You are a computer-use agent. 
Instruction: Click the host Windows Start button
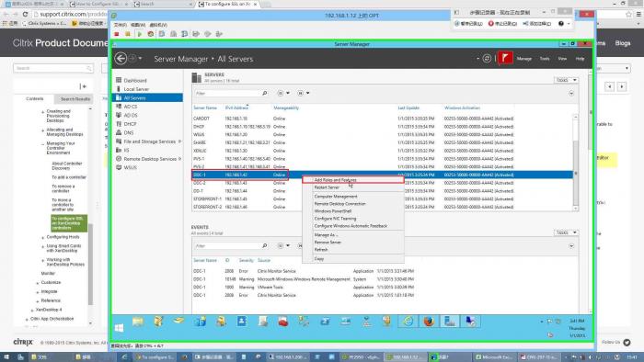point(6,357)
